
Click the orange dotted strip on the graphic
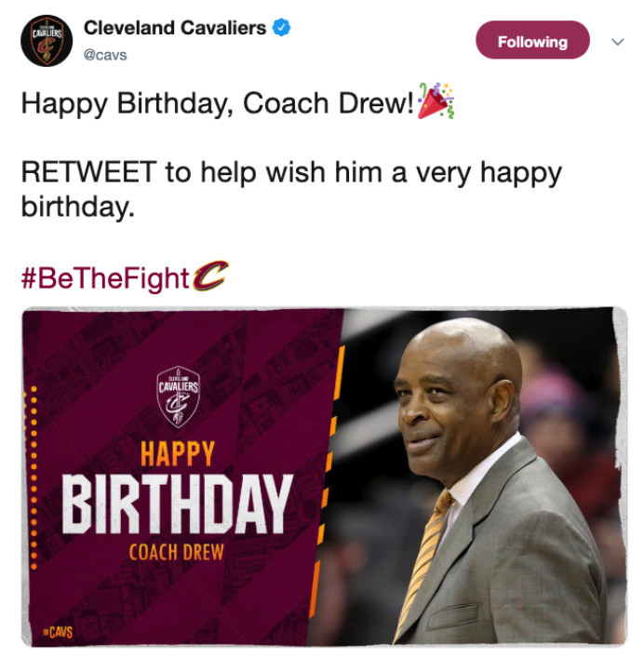pyautogui.click(x=31, y=477)
